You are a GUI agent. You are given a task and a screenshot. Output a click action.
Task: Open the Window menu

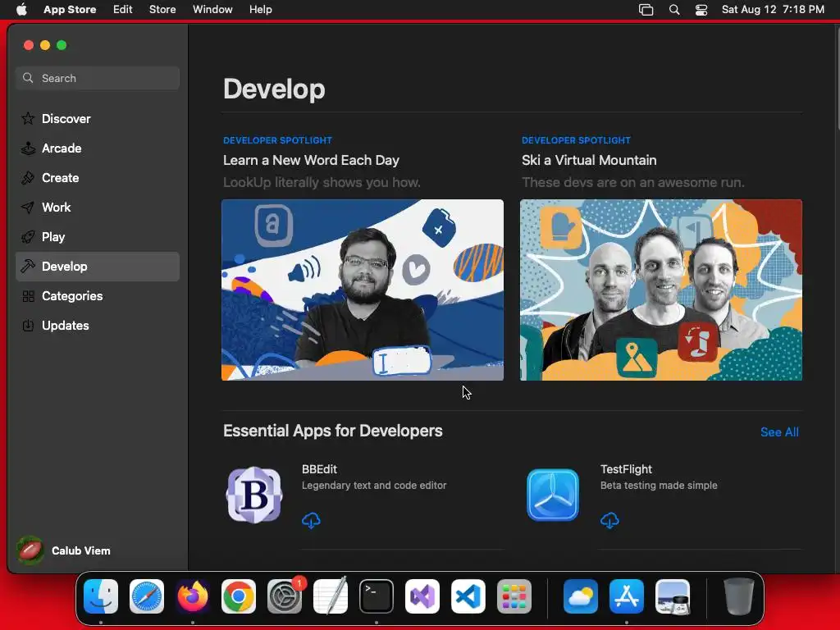(212, 10)
